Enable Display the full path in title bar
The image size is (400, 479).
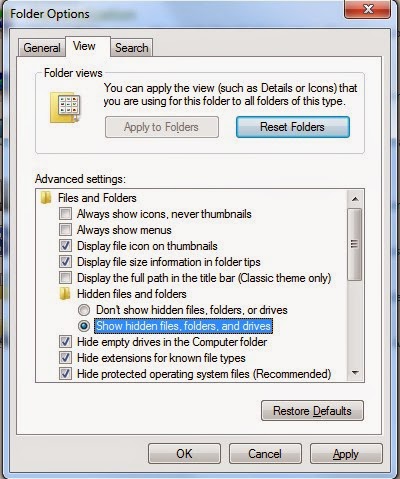pyautogui.click(x=65, y=278)
